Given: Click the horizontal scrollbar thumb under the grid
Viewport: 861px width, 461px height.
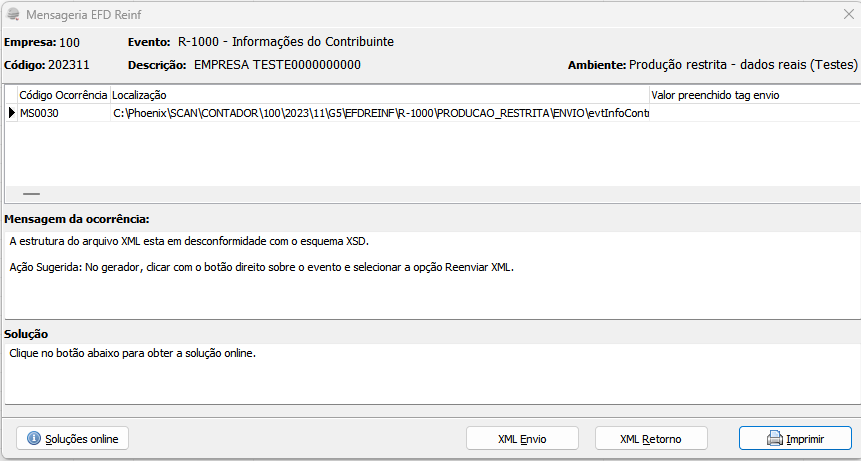Looking at the screenshot, I should [32, 194].
